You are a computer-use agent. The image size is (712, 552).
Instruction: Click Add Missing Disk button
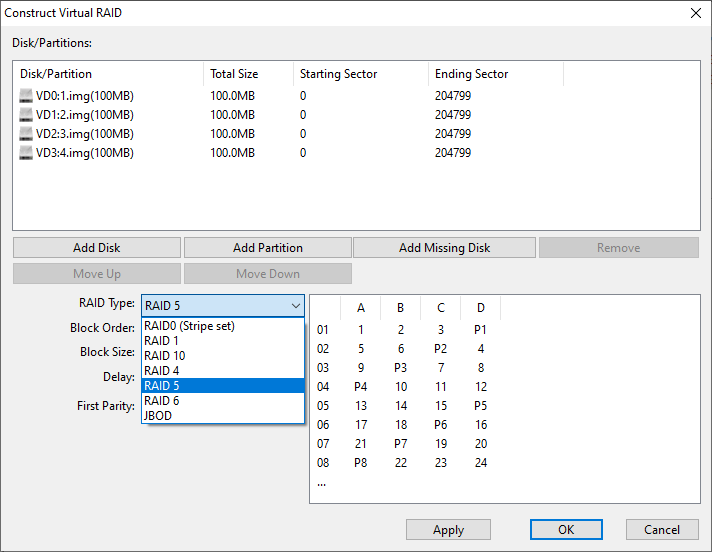[444, 248]
